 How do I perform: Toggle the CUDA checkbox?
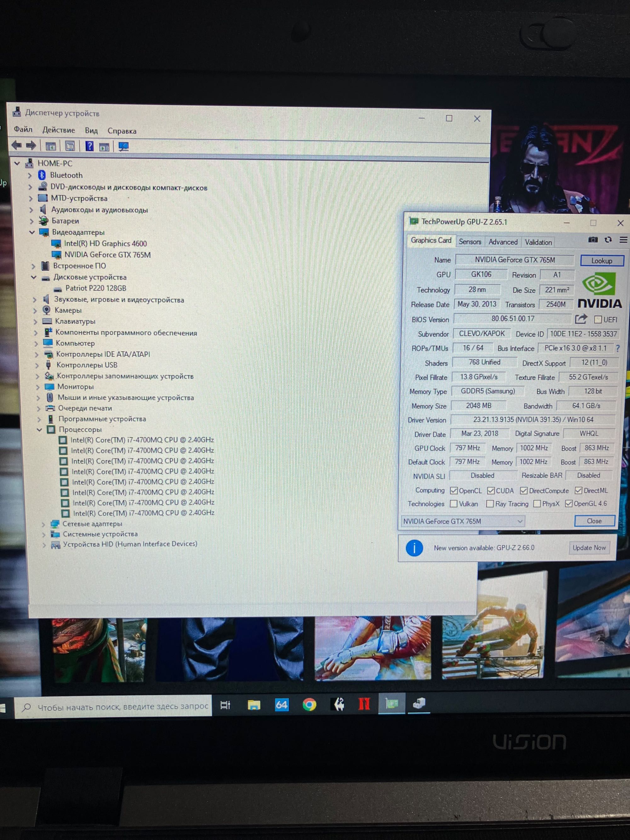coord(491,491)
